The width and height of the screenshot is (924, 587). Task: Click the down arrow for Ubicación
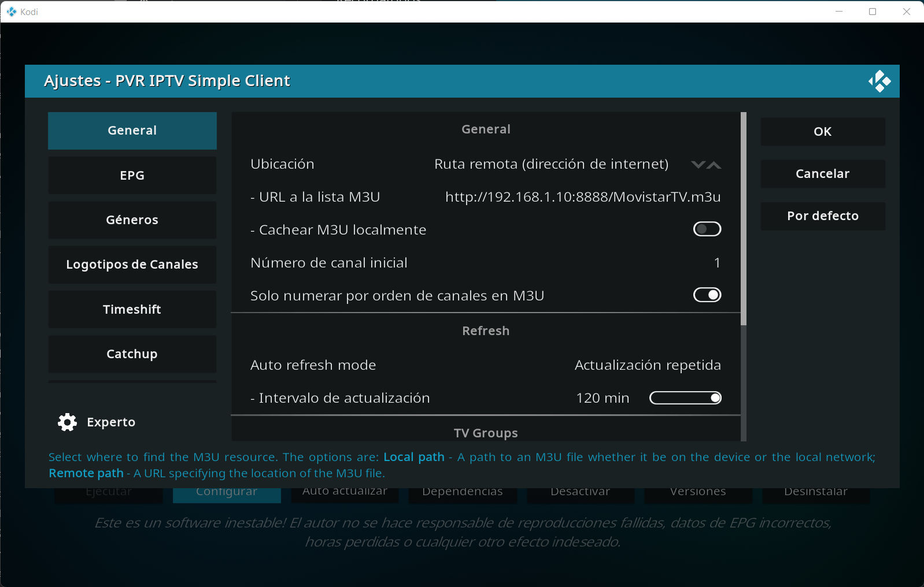[698, 165]
